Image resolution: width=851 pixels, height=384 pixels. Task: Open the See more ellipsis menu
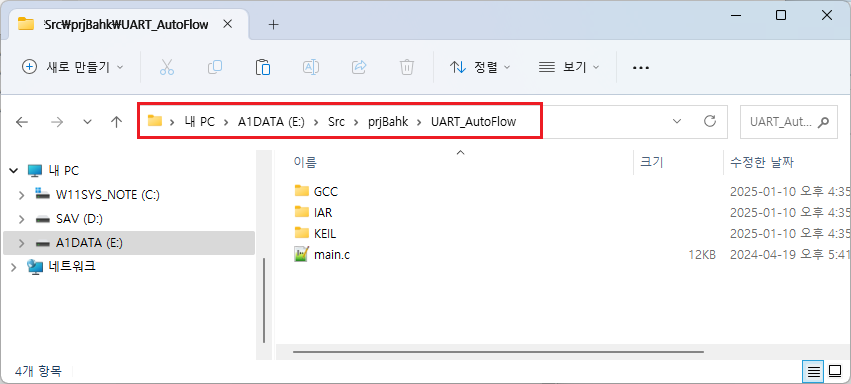[x=641, y=68]
